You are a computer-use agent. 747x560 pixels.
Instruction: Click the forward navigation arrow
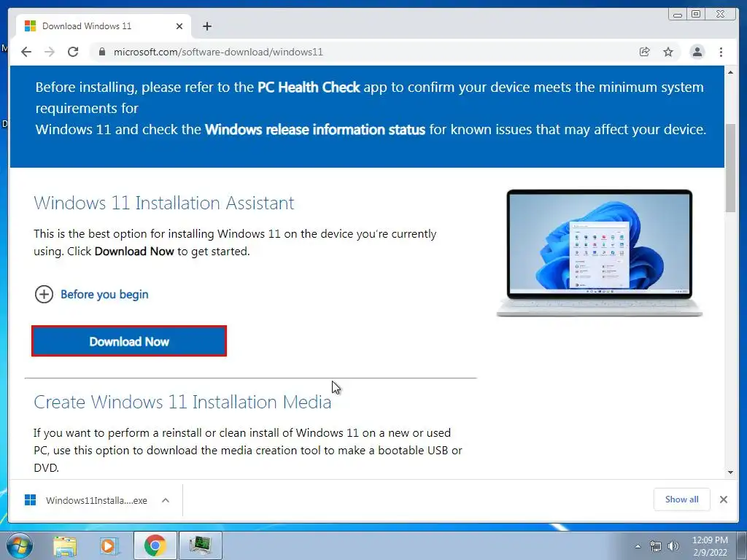(x=50, y=52)
